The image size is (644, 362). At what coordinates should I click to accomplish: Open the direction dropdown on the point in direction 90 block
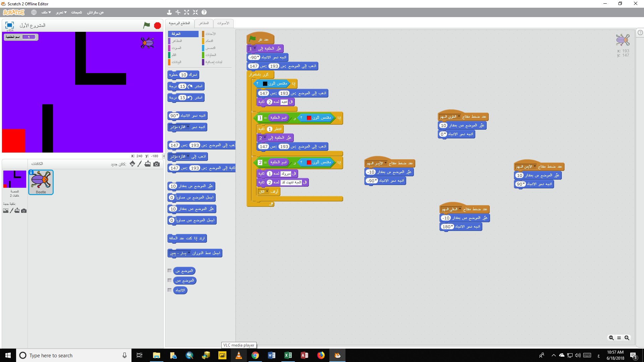point(177,116)
